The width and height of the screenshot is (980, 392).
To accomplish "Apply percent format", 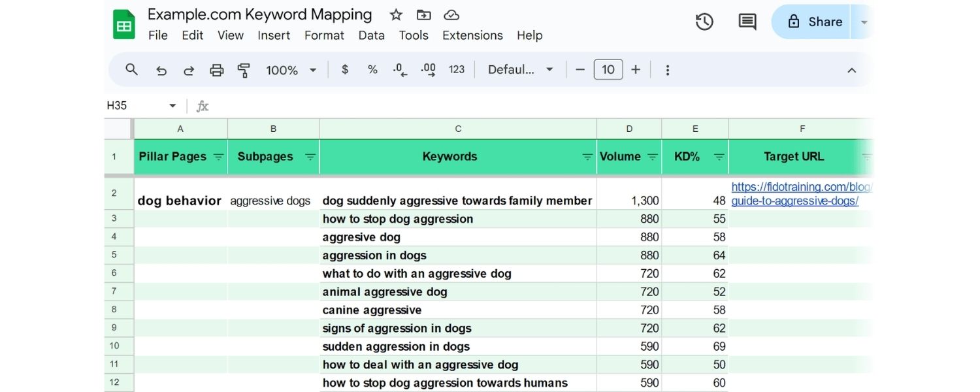I will [372, 69].
